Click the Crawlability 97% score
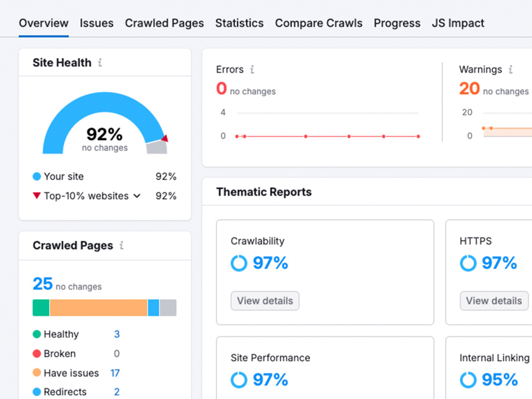Image resolution: width=532 pixels, height=399 pixels. [x=270, y=263]
